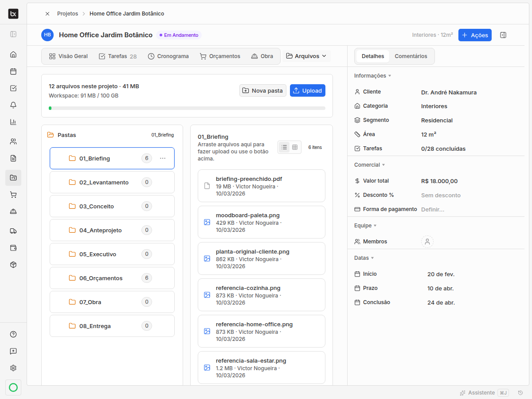Select the Detalhes tab

tap(373, 56)
